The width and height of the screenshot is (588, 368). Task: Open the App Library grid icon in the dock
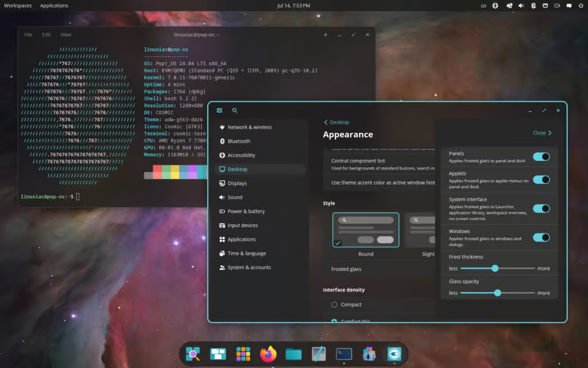coord(243,354)
